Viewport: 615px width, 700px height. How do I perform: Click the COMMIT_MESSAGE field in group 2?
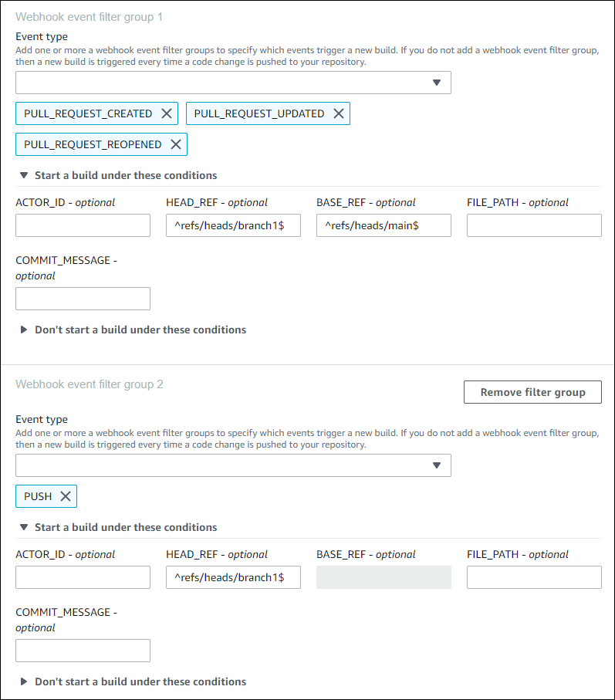click(x=83, y=651)
